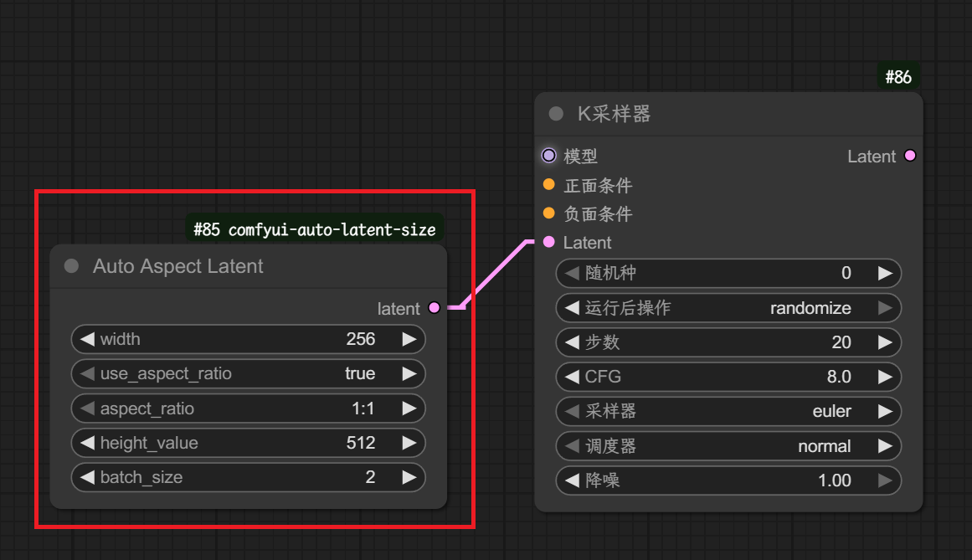
Task: Click the Latent output socket on K采样器
Action: point(910,156)
